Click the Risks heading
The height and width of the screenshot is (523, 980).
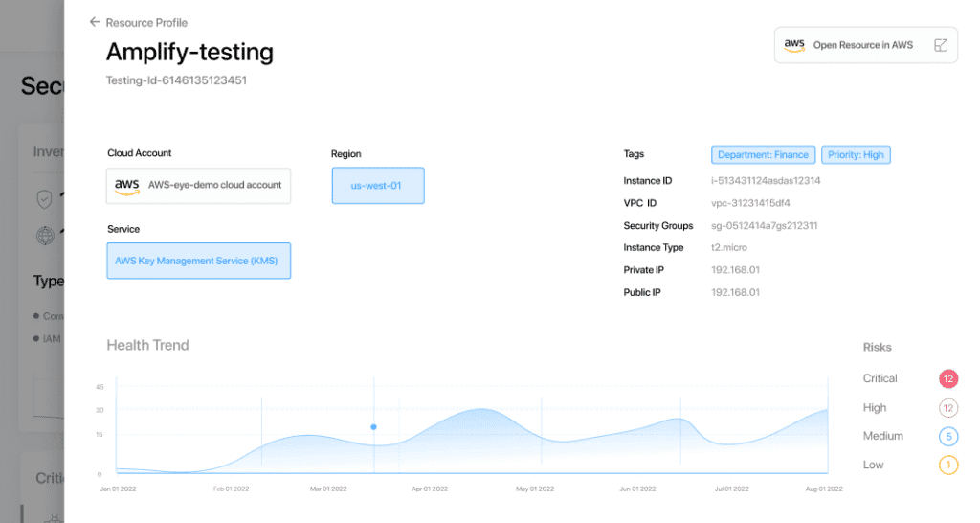(877, 347)
